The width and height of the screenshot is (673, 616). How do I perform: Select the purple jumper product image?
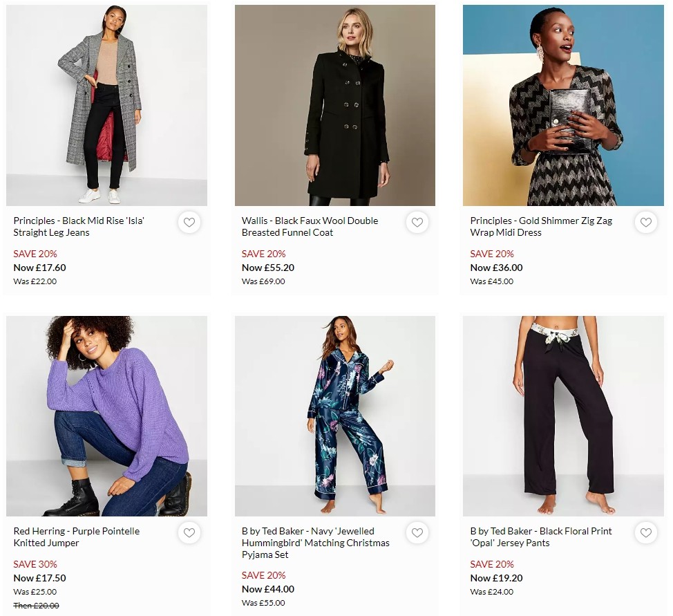click(106, 416)
